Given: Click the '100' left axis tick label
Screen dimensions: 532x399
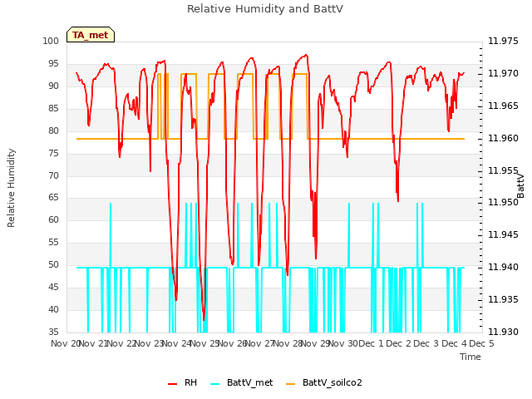Looking at the screenshot, I should click(x=51, y=41).
